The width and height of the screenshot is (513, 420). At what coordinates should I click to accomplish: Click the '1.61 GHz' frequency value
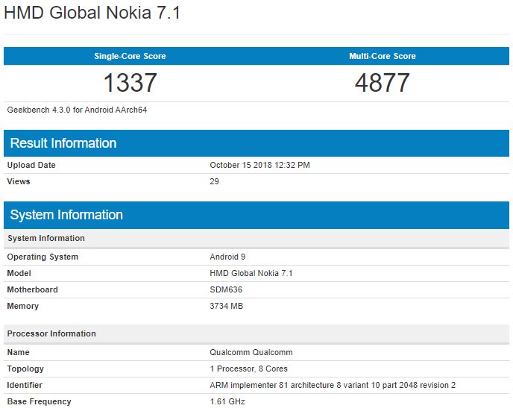pyautogui.click(x=227, y=401)
